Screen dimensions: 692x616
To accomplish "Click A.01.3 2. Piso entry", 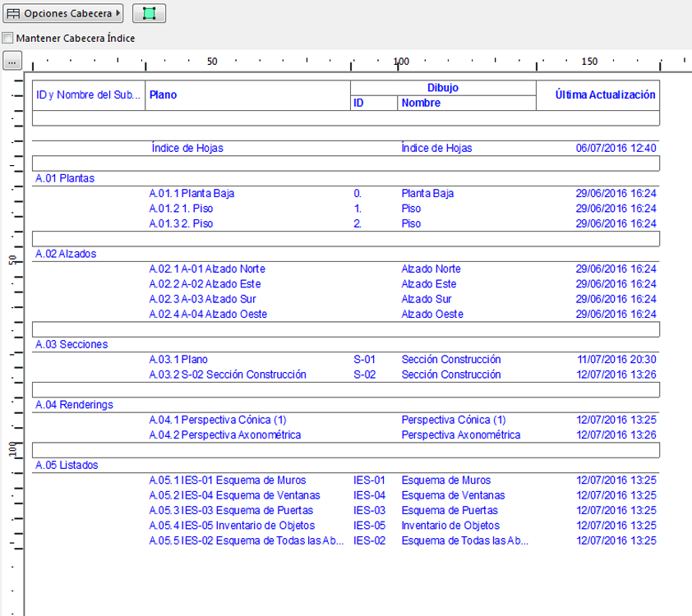I will pos(181,223).
